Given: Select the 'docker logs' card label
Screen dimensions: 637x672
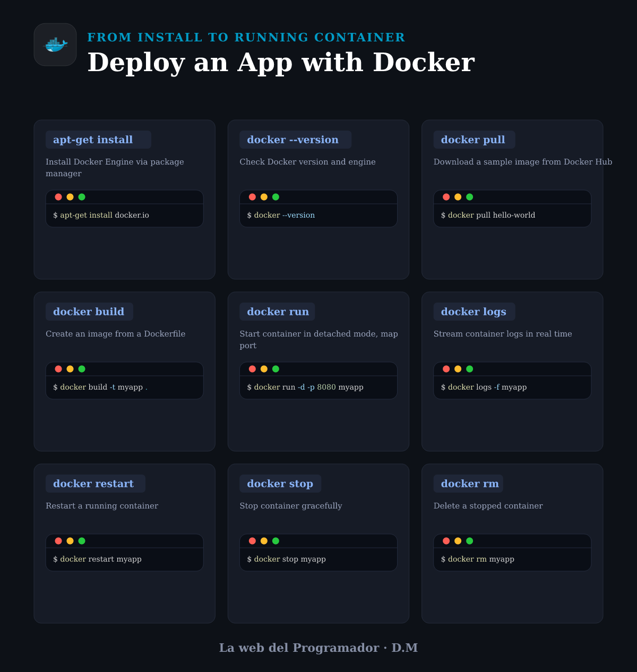Looking at the screenshot, I should [474, 312].
